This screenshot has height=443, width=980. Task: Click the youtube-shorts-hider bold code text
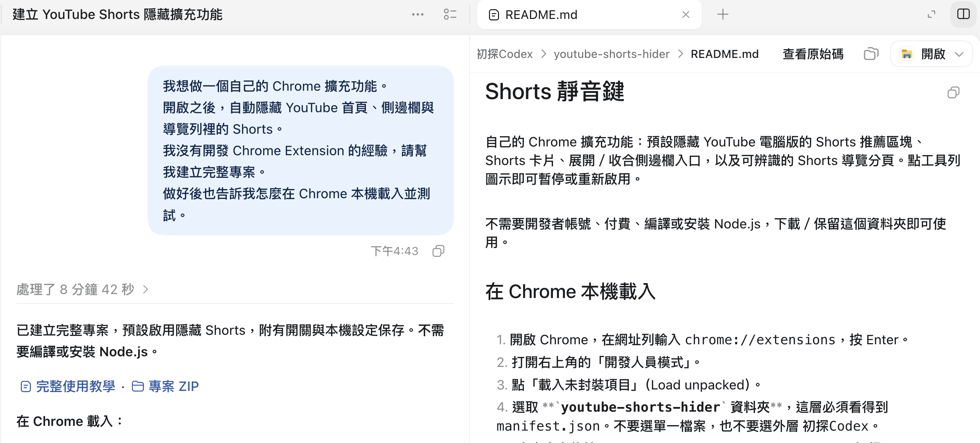pos(640,407)
